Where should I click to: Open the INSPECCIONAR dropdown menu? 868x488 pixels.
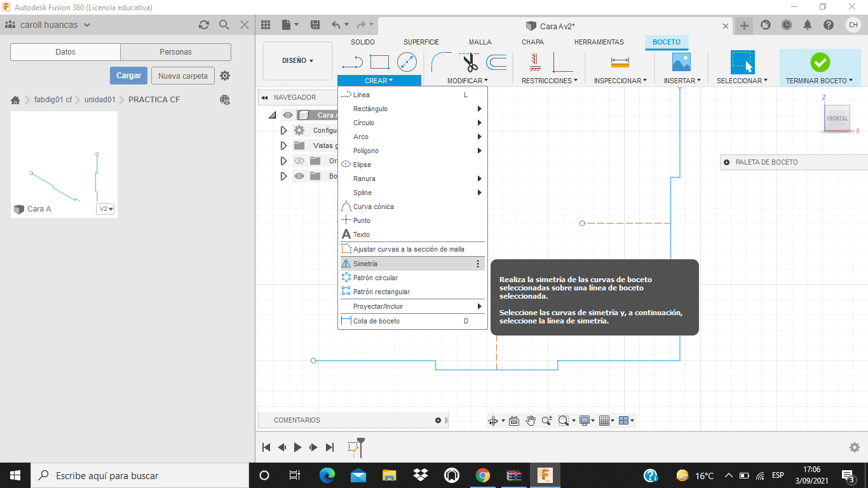tap(620, 81)
